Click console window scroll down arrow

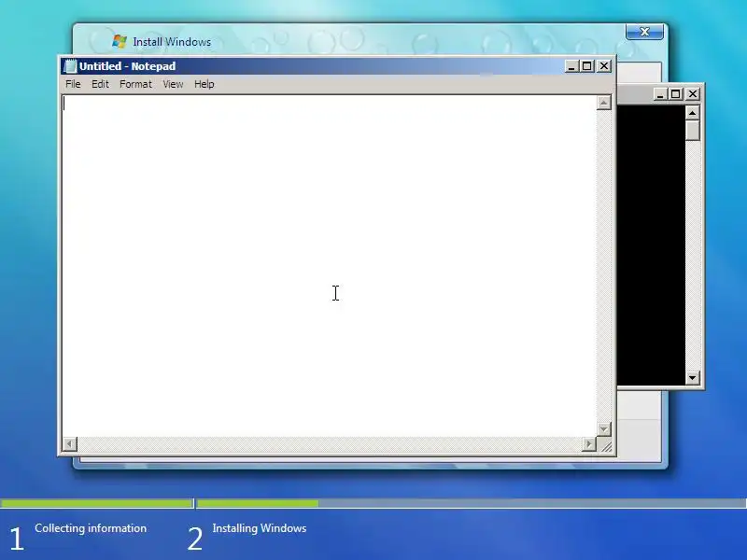pyautogui.click(x=692, y=378)
